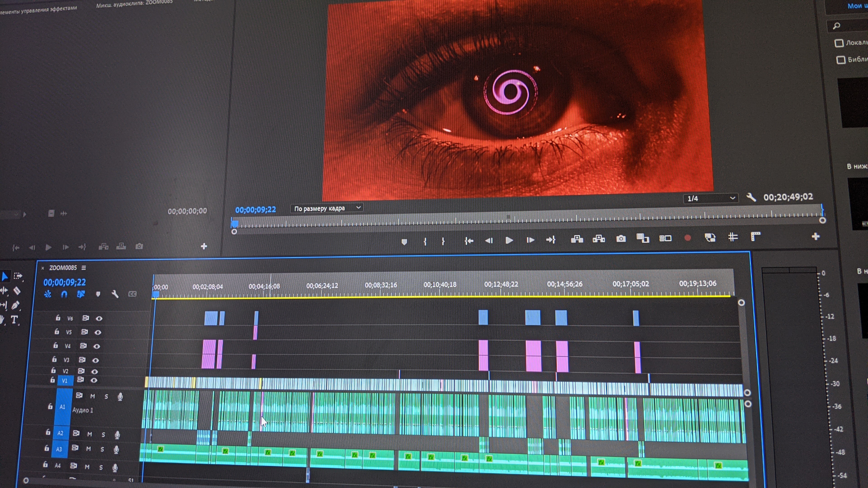Open ZOOM0085 sequence panel menu
The image size is (868, 488).
pyautogui.click(x=84, y=268)
